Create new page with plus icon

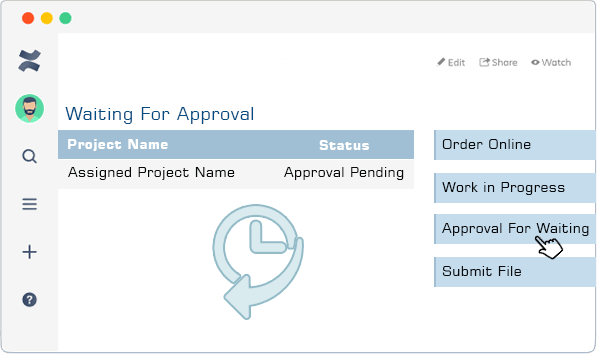point(29,252)
